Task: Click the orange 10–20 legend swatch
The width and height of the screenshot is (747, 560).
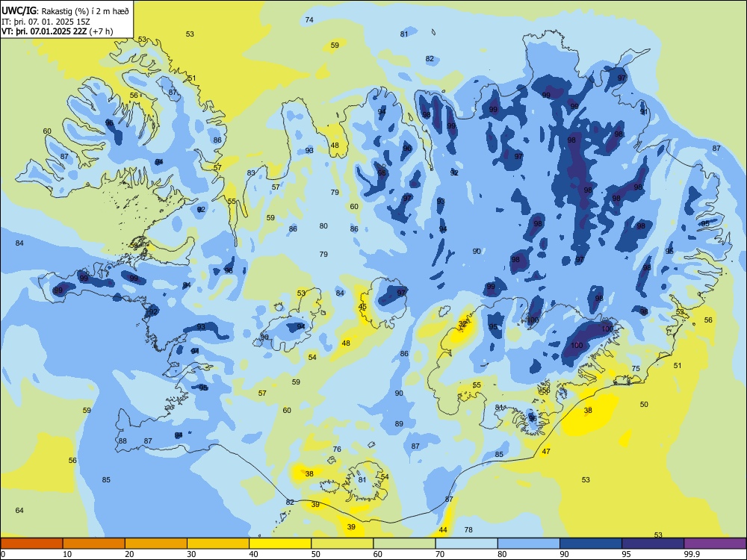Action: click(94, 544)
